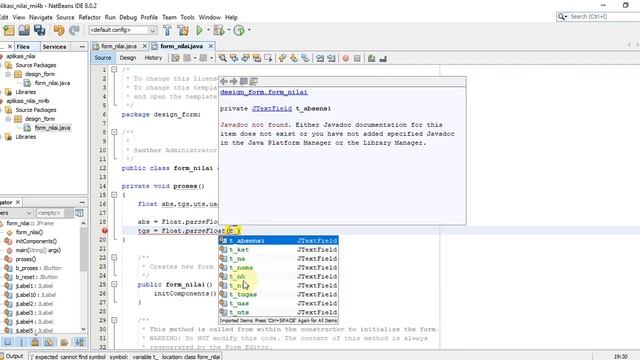Open the Run Project dropdown arrow
The height and width of the screenshot is (360, 640).
click(x=208, y=30)
